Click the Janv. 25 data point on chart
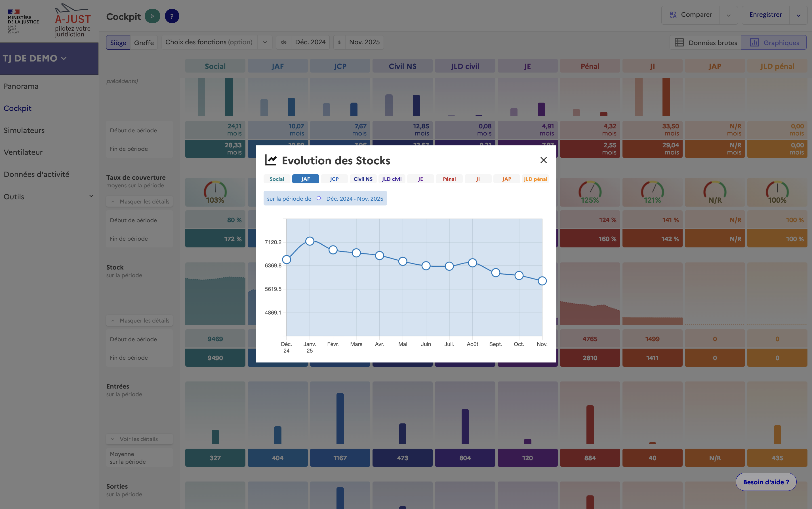This screenshot has height=509, width=812. (x=310, y=241)
